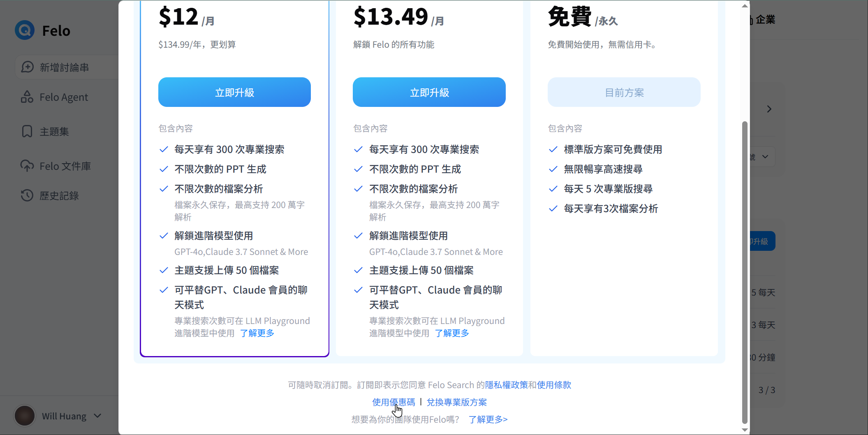Open 了解更多 link in the $13.49 plan

click(x=452, y=333)
